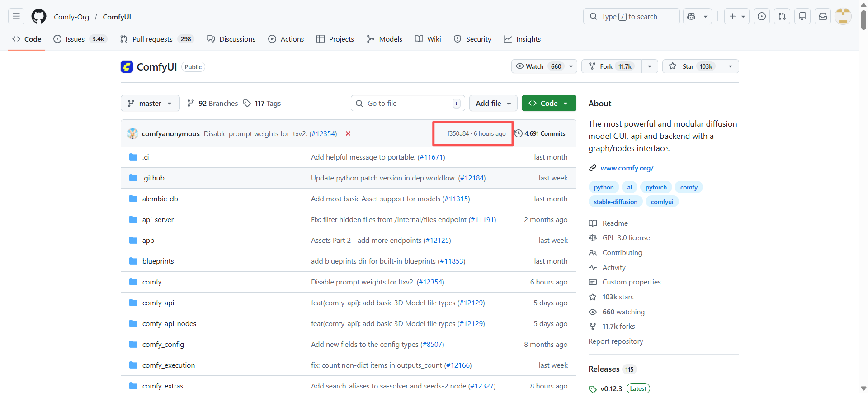Screen dimensions: 868x393
Task: Open the Actions tab
Action: click(x=286, y=39)
